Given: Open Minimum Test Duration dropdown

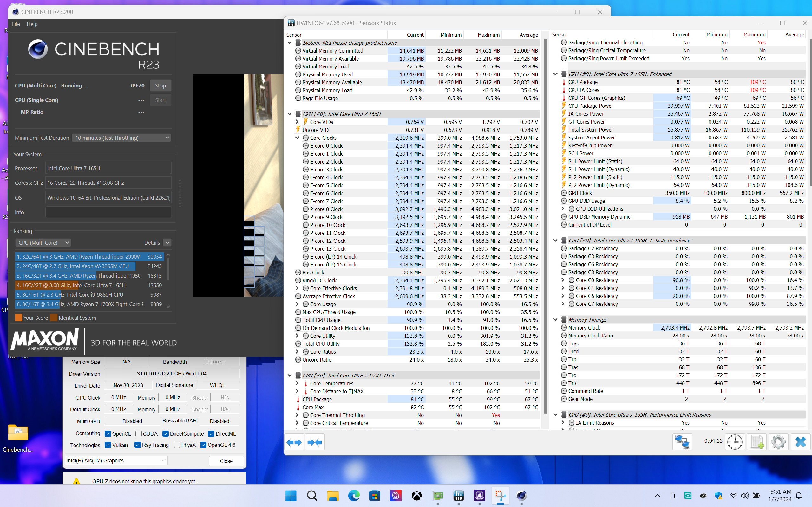Looking at the screenshot, I should (x=121, y=138).
